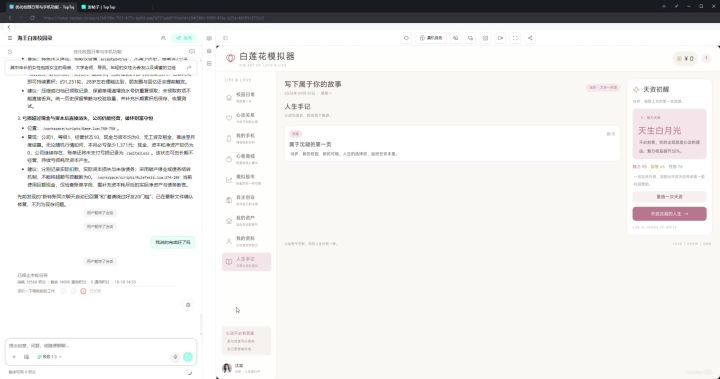Switch to the second browser tab
Image resolution: width=720 pixels, height=379 pixels.
tap(98, 7)
